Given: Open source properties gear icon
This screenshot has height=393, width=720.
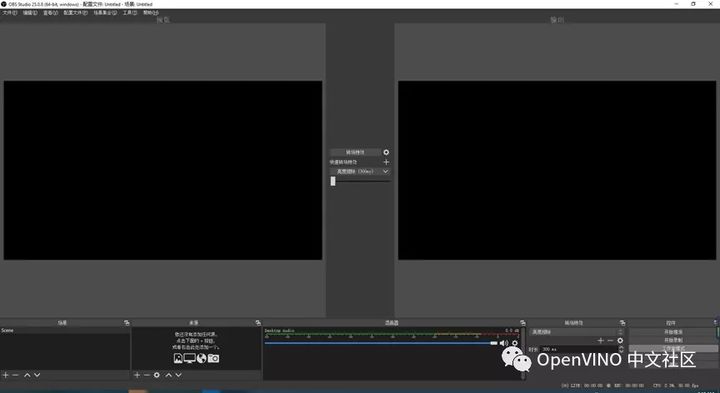Looking at the screenshot, I should click(x=157, y=375).
